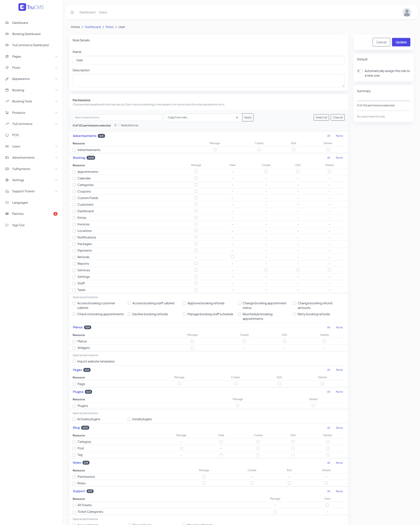Expand the Booking Tools sidebar chevron
This screenshot has height=525, width=420.
[56, 101]
